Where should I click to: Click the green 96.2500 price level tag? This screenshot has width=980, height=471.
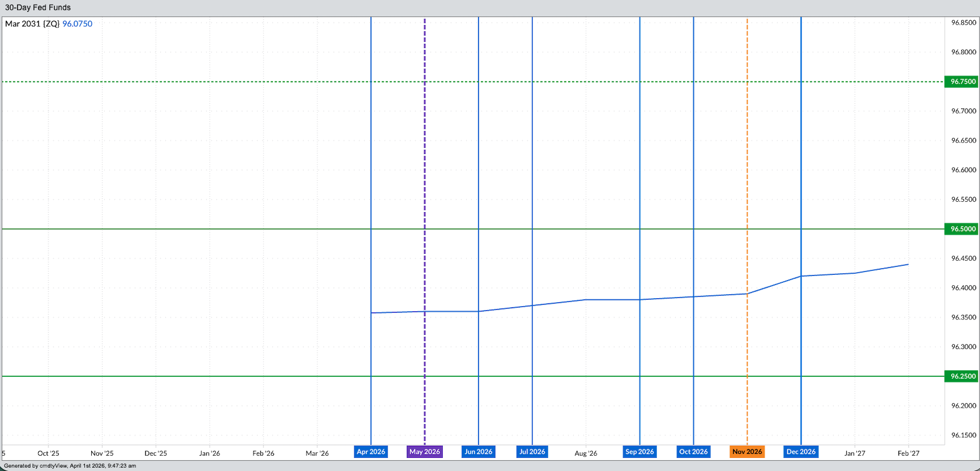(963, 376)
